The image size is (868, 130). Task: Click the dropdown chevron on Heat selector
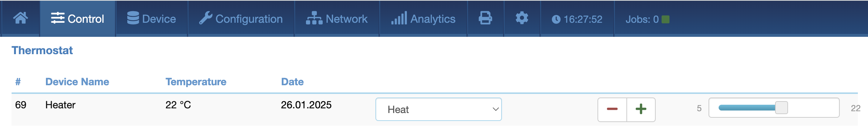coord(495,109)
